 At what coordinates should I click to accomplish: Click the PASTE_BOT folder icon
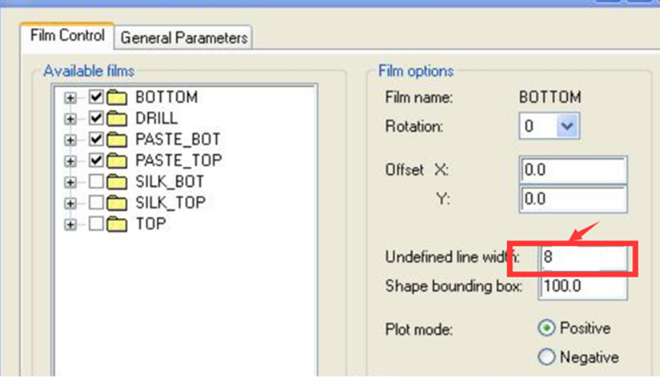[x=117, y=139]
